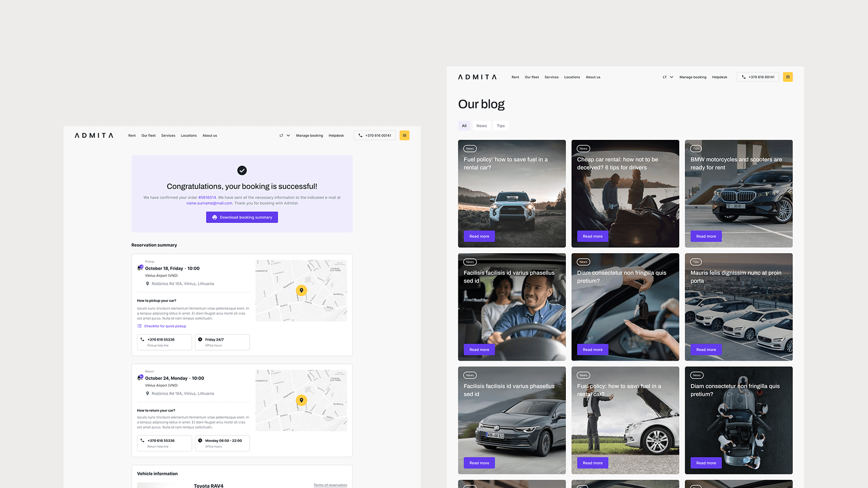Open Manage booking link on booking page
The width and height of the screenshot is (868, 488).
(309, 136)
